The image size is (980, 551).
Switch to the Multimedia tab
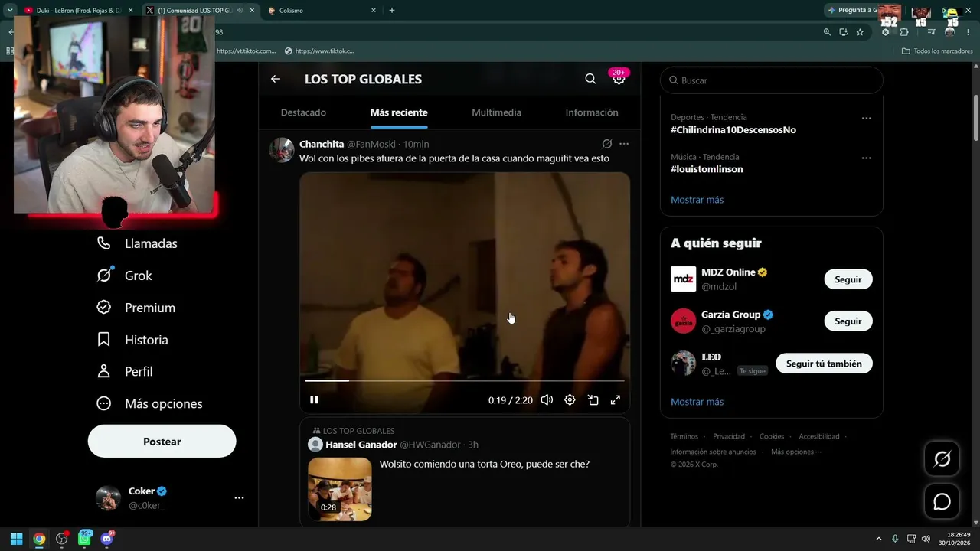(496, 112)
